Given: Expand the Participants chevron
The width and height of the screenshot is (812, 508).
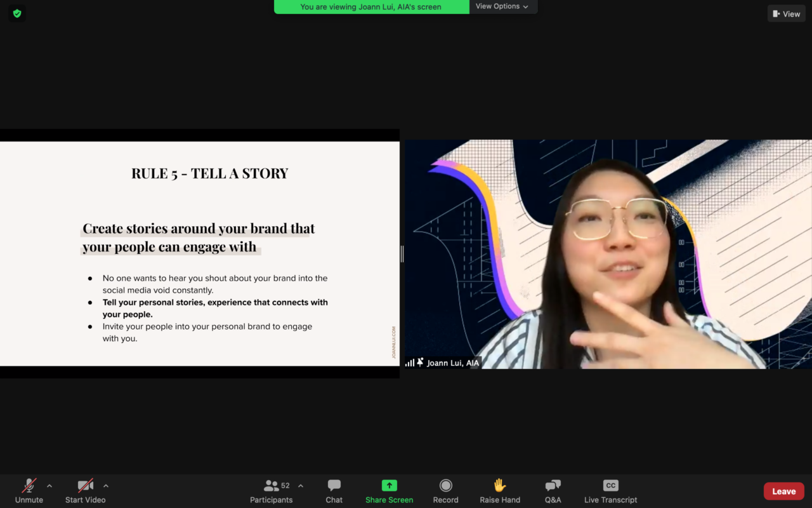Looking at the screenshot, I should [300, 486].
